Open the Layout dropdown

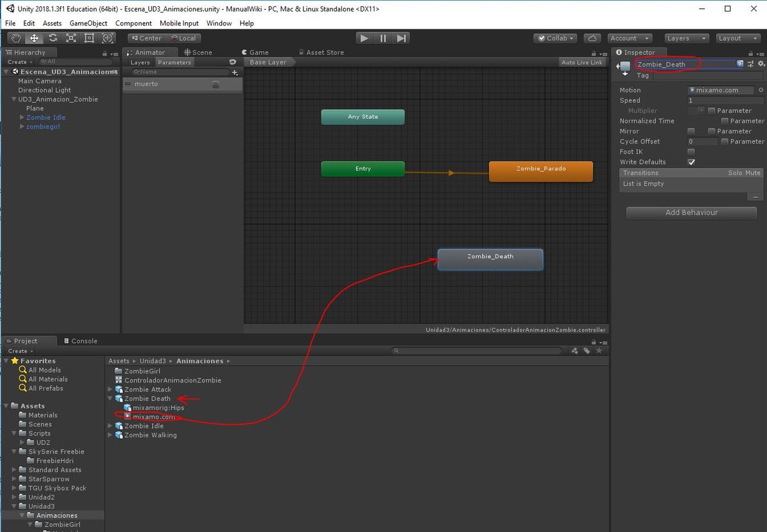click(x=738, y=38)
